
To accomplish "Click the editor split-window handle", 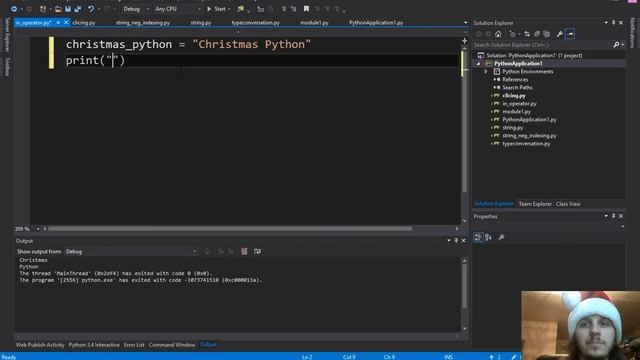I will pos(464,40).
